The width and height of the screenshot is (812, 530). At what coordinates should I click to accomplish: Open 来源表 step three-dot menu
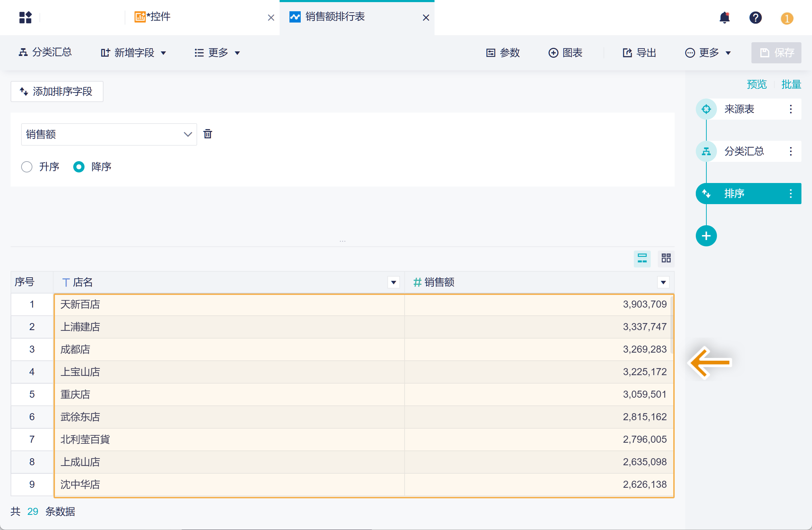[791, 109]
